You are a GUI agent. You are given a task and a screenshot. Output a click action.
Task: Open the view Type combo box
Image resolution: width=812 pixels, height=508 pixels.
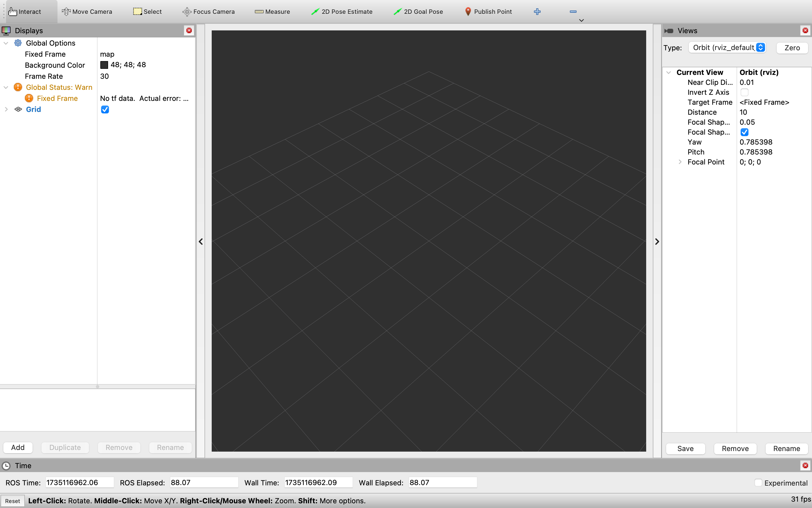pos(727,48)
